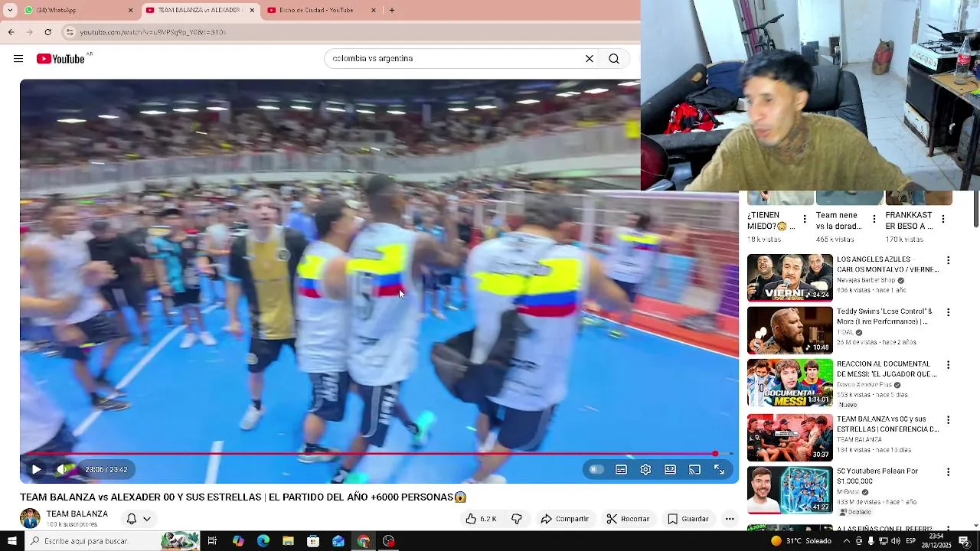Close the Bicho de Ciudad tab
The height and width of the screenshot is (551, 980).
point(374,10)
